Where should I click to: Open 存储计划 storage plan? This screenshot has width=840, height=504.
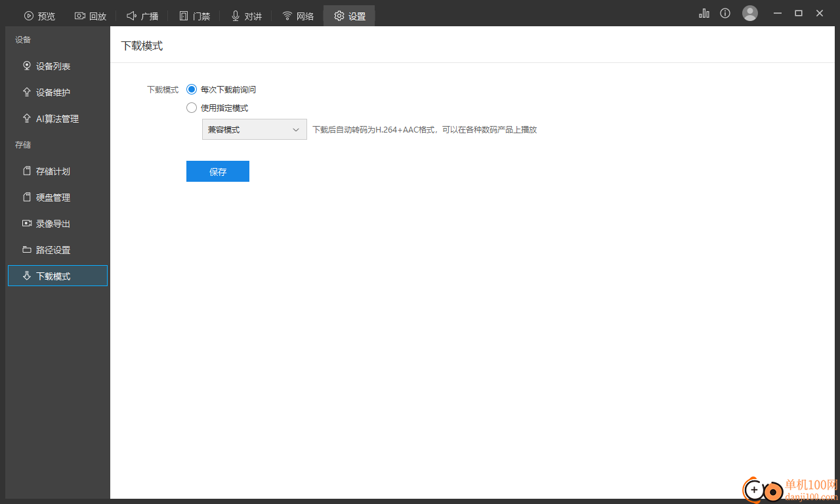[x=58, y=171]
